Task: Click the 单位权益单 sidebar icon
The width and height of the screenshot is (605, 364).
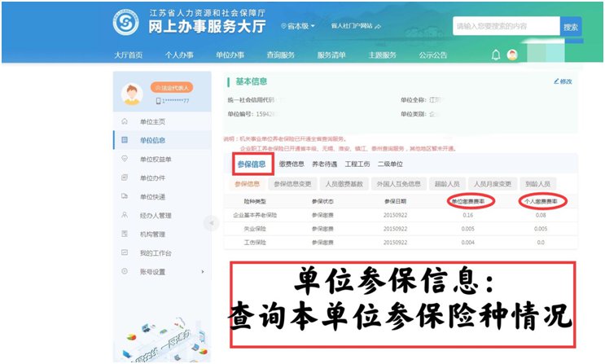Action: click(125, 159)
